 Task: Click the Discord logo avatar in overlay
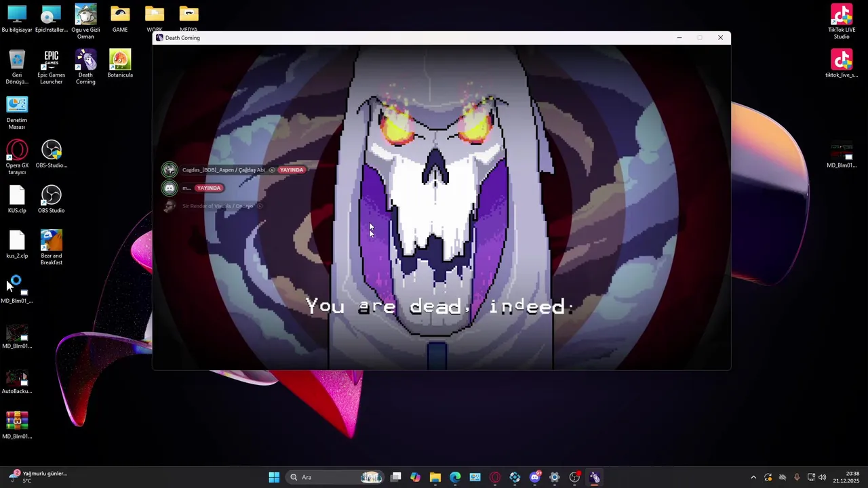[170, 188]
